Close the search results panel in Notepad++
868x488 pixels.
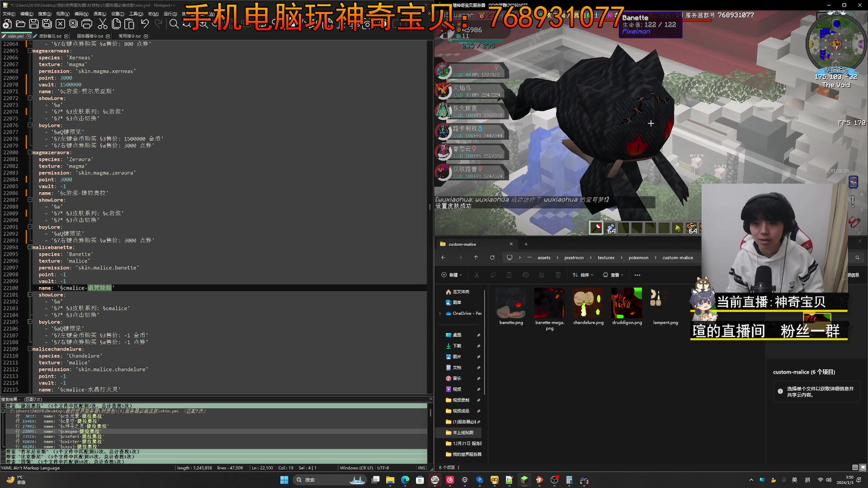[430, 399]
